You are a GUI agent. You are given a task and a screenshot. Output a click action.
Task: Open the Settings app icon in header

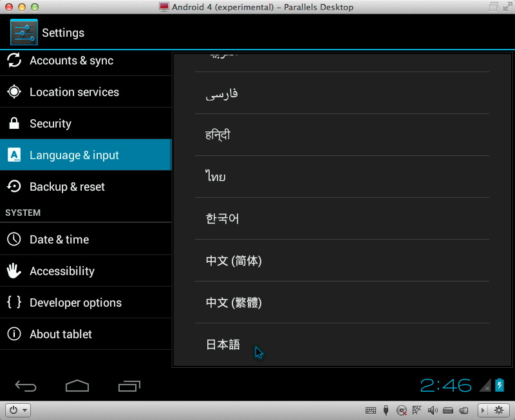point(24,32)
